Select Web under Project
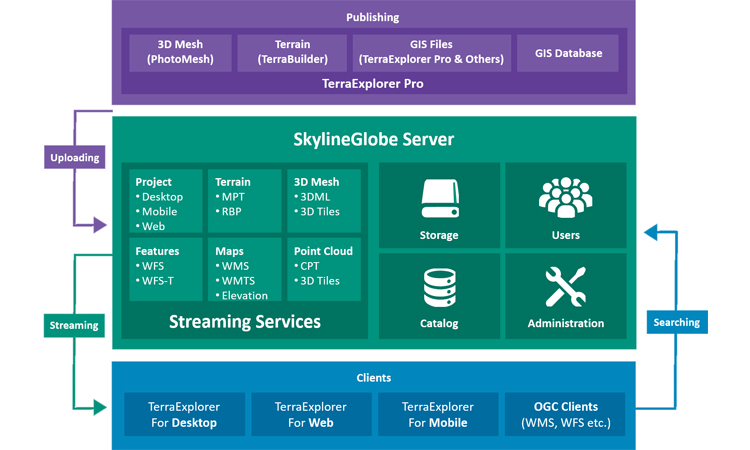The height and width of the screenshot is (450, 750). pos(153,227)
